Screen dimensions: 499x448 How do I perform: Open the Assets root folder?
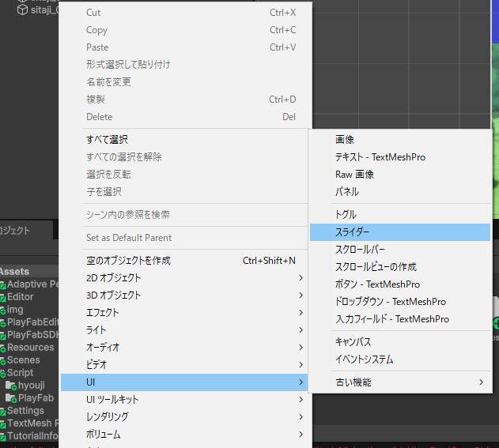click(x=15, y=272)
